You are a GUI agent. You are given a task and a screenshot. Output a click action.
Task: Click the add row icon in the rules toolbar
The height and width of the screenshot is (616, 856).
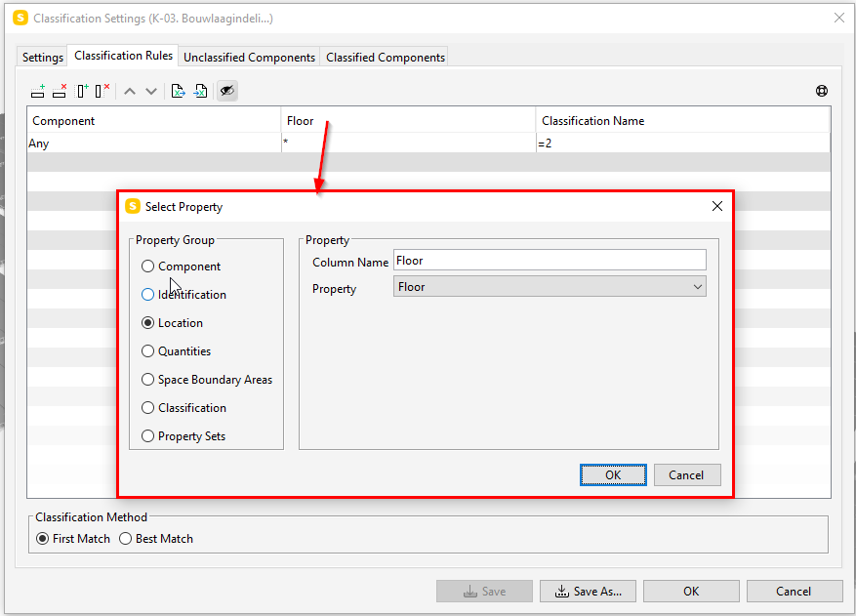[x=38, y=91]
